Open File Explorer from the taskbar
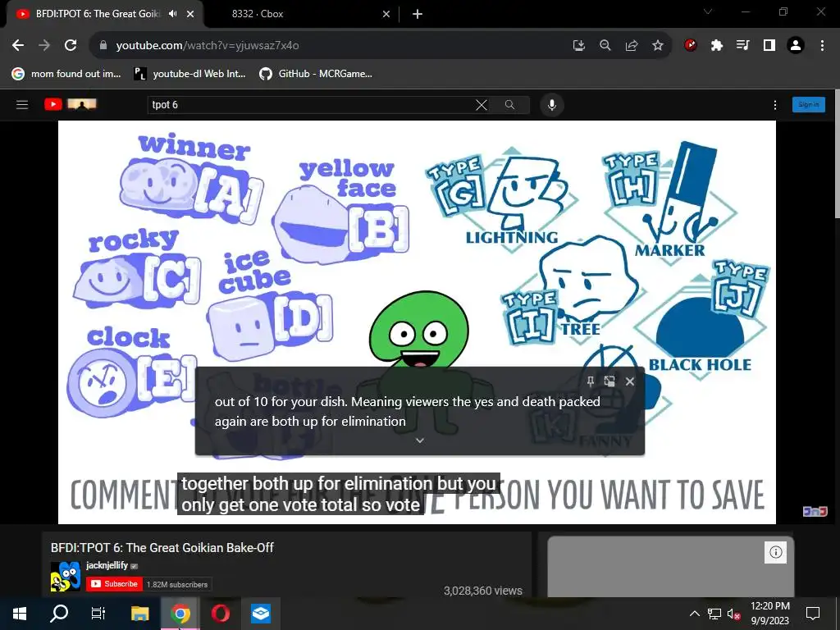The height and width of the screenshot is (630, 840). [x=139, y=614]
